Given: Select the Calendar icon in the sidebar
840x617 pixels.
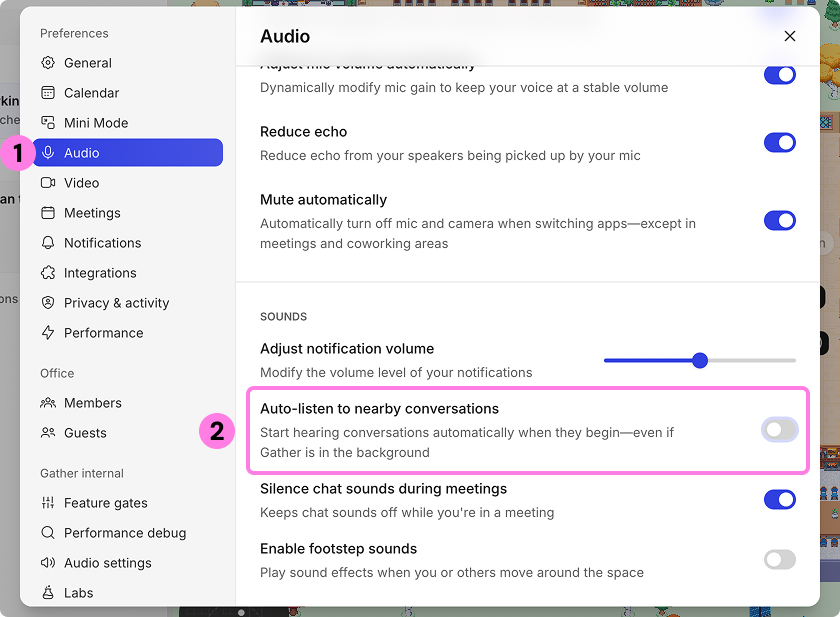Looking at the screenshot, I should pos(48,92).
